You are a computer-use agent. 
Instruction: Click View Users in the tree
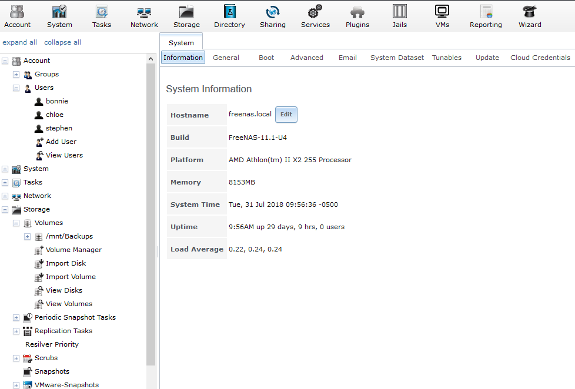[64, 155]
